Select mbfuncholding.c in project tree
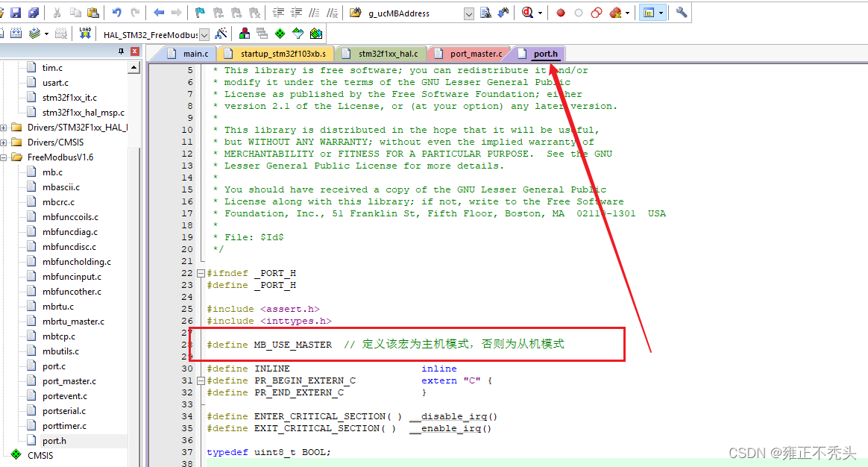Image resolution: width=868 pixels, height=467 pixels. (x=76, y=262)
